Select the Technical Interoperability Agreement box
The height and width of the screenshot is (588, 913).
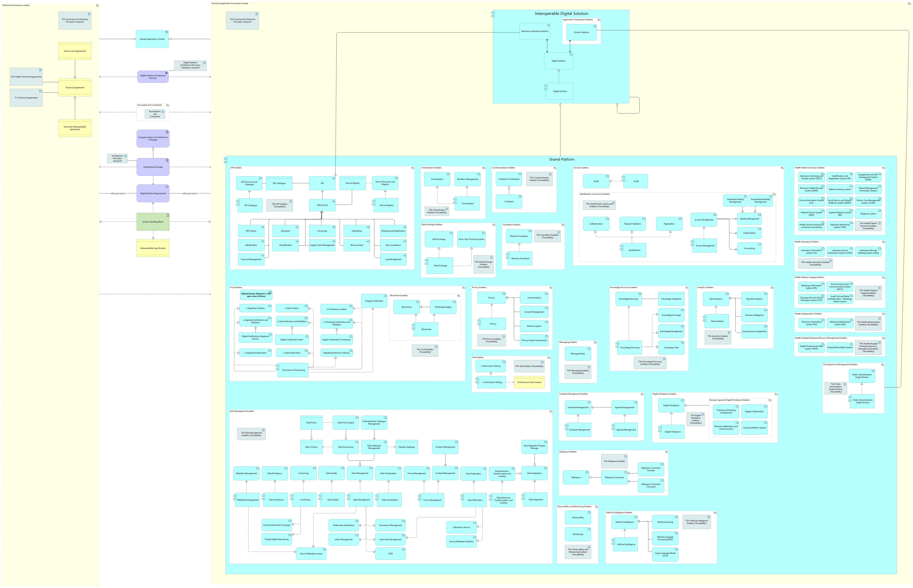point(75,128)
